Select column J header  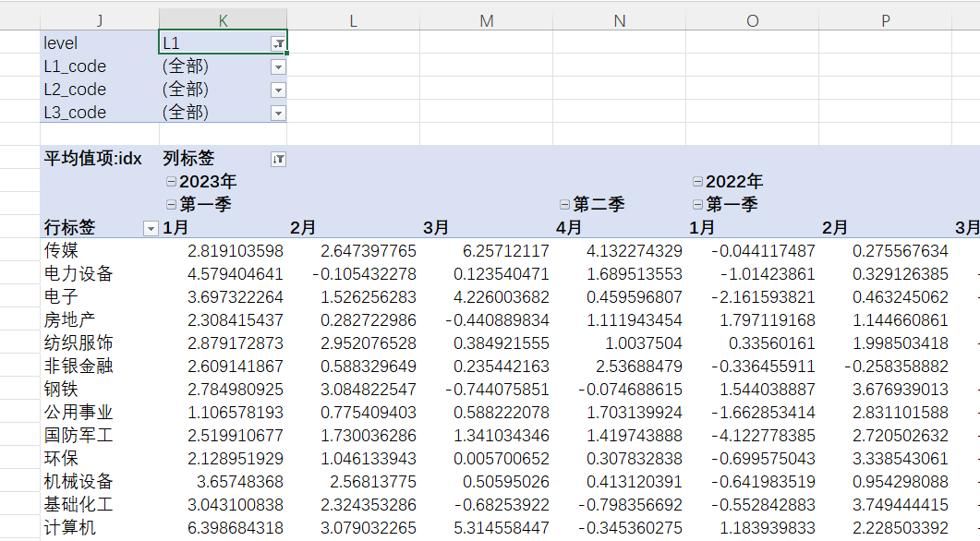click(x=100, y=20)
